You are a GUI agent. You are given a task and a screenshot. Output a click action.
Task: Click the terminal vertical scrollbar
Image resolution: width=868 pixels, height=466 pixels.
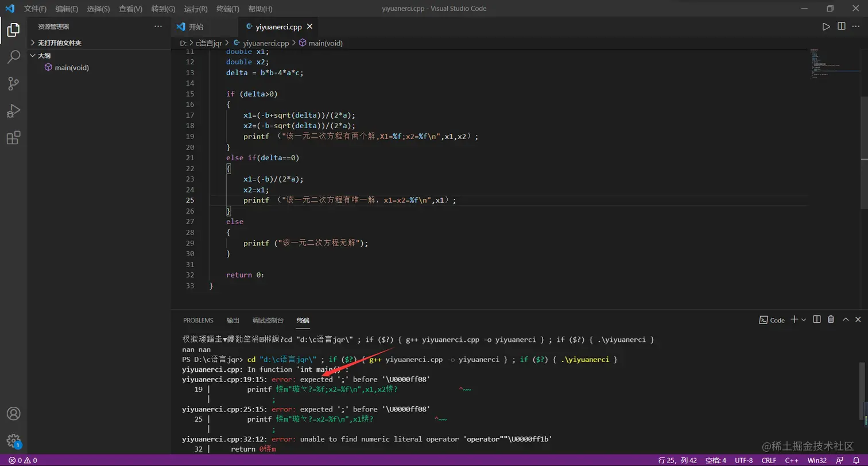863,391
